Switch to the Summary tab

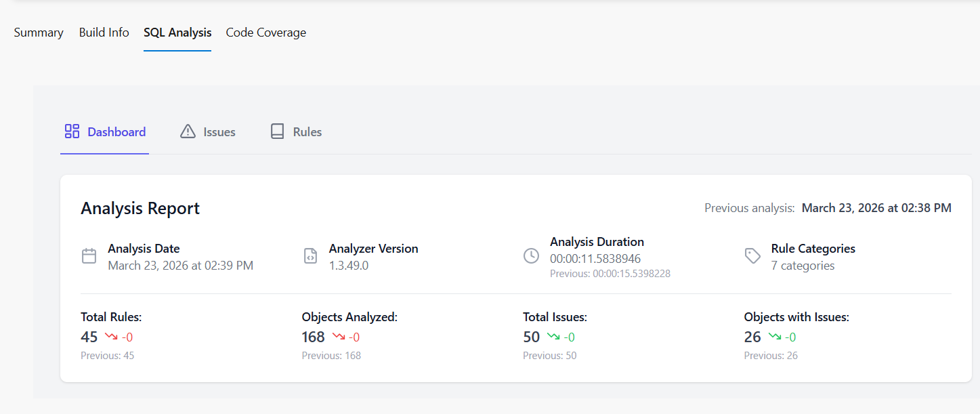(39, 32)
